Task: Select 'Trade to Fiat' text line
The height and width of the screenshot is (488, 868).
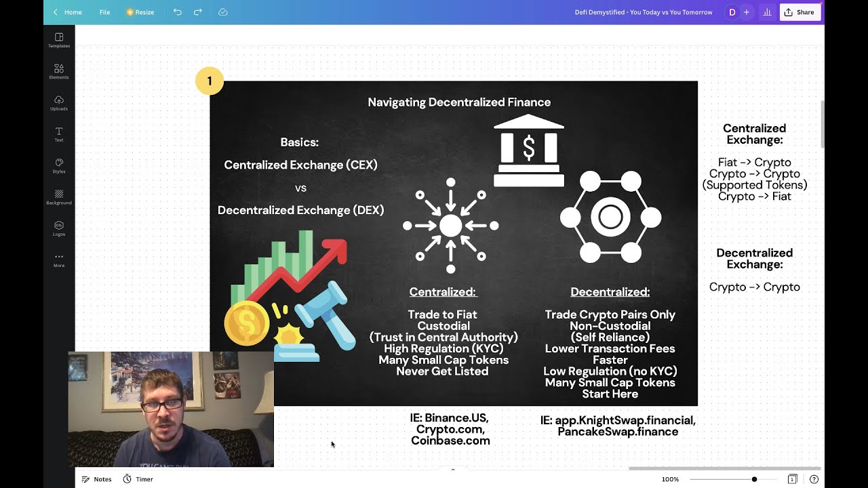Action: [443, 314]
